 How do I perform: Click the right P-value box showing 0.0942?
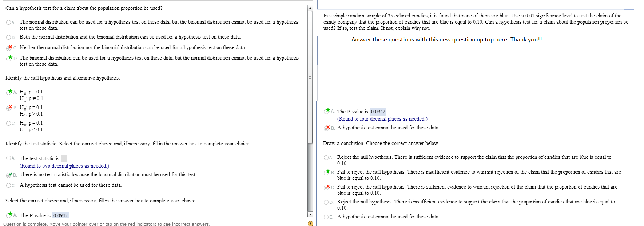coord(378,112)
